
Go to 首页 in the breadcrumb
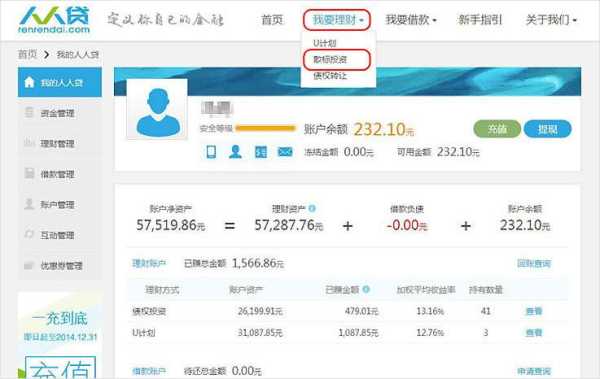(28, 54)
